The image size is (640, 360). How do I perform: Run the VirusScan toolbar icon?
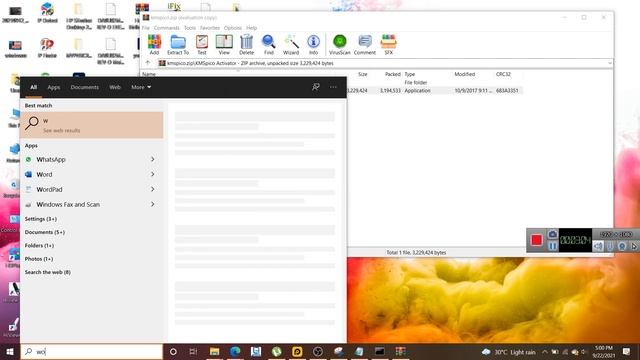coord(340,44)
